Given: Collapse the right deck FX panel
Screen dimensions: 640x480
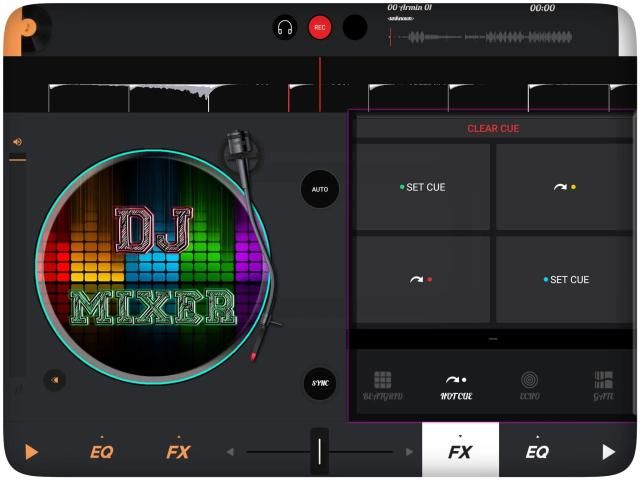Looking at the screenshot, I should pyautogui.click(x=460, y=451).
